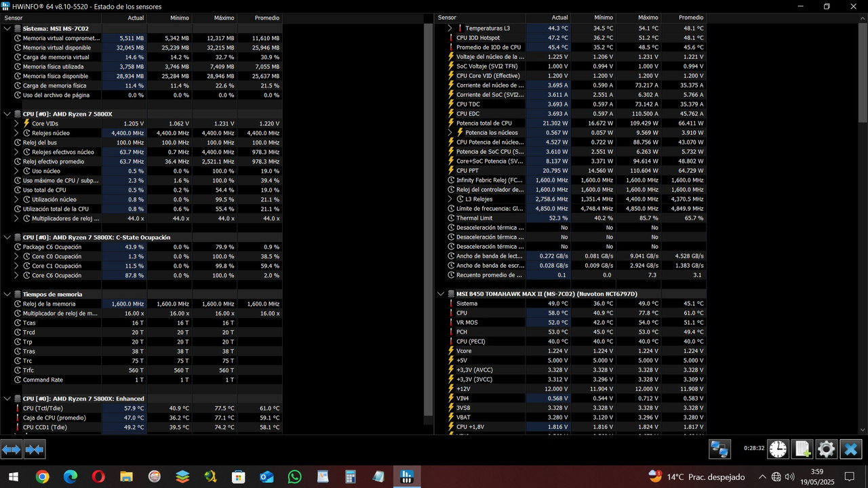Open Microsoft Edge from the taskbar
868x488 pixels.
tap(71, 476)
